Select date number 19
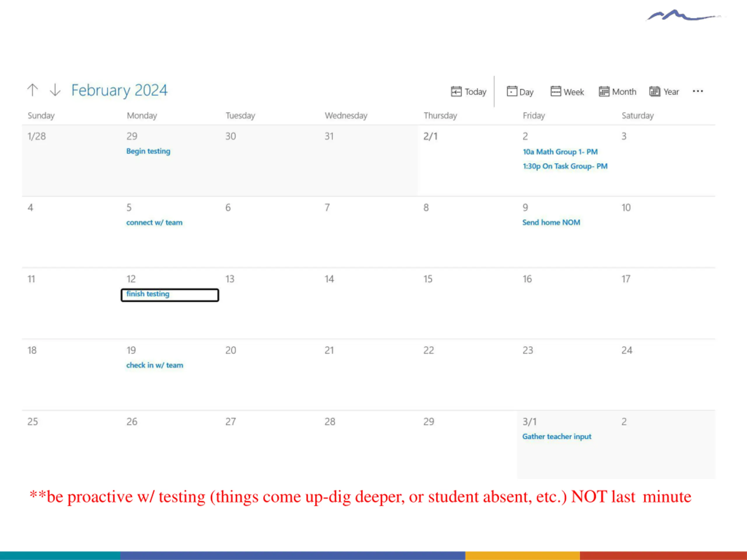 (131, 350)
